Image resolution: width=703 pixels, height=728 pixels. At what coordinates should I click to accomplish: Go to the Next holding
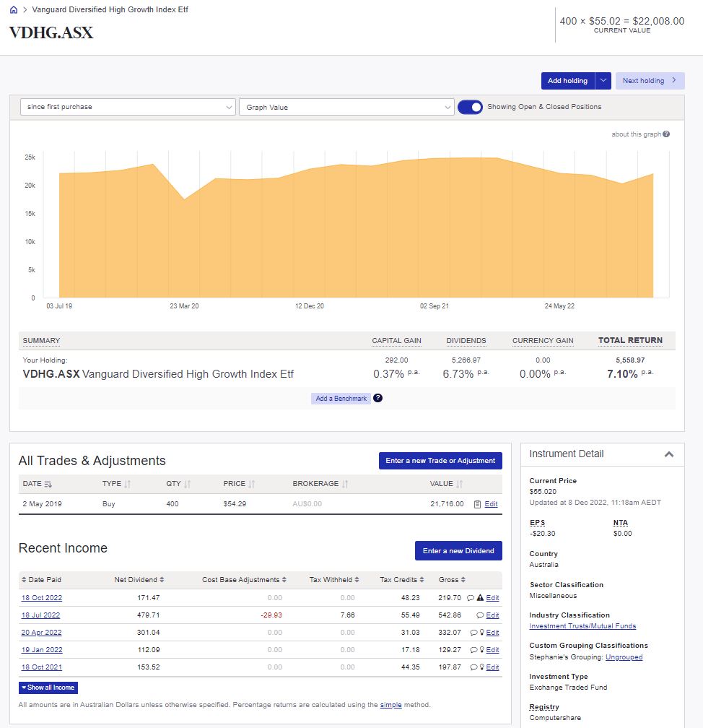[x=650, y=81]
